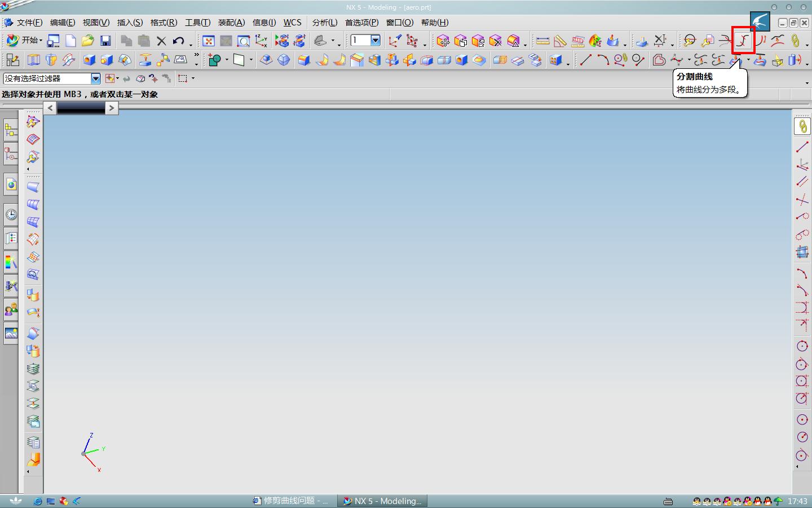Switch to the 修剪曲线问题 taskbar window
The width and height of the screenshot is (812, 508).
(x=290, y=501)
